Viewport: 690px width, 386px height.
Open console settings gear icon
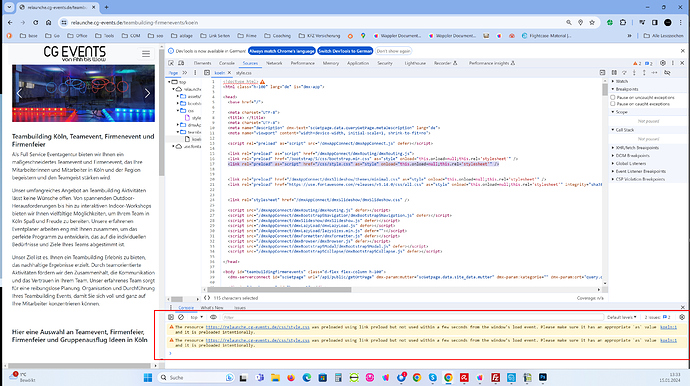pos(682,317)
